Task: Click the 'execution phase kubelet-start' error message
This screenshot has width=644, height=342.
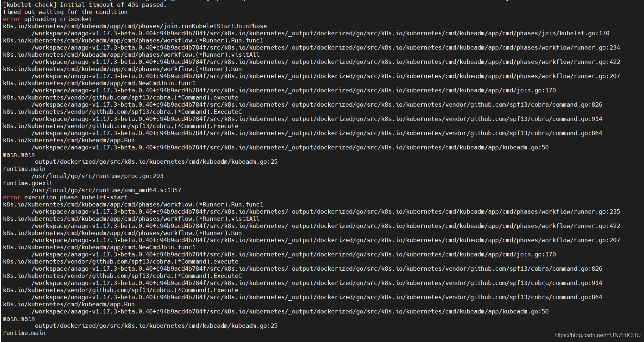Action: coord(65,198)
